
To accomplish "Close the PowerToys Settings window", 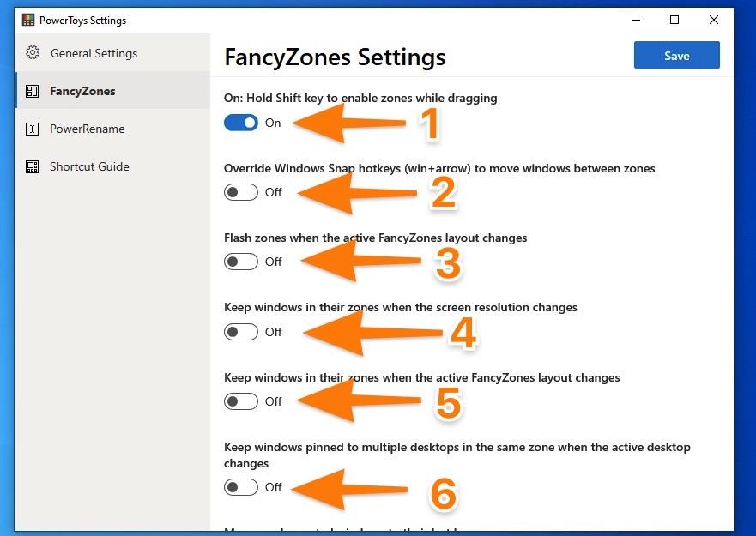I will click(714, 20).
